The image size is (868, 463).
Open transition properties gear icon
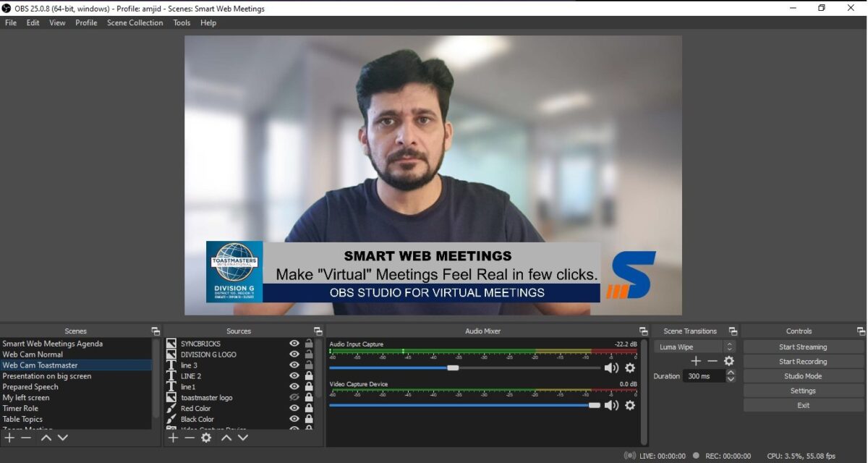point(729,361)
